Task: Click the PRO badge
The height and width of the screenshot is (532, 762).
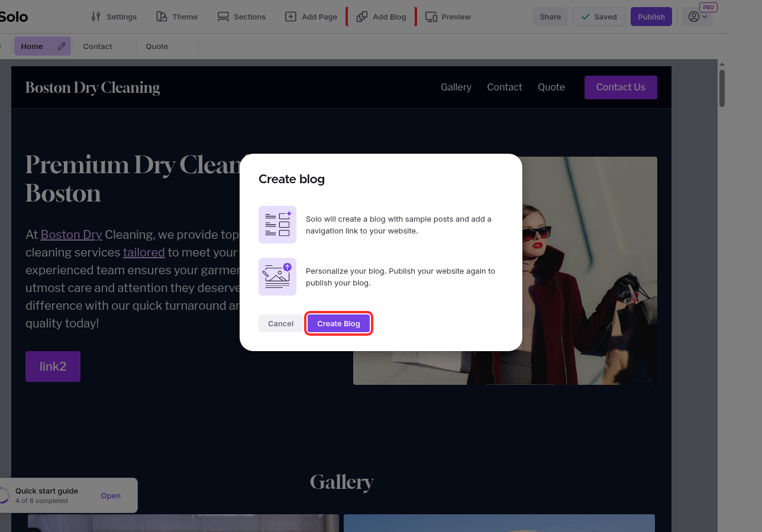Action: tap(708, 8)
